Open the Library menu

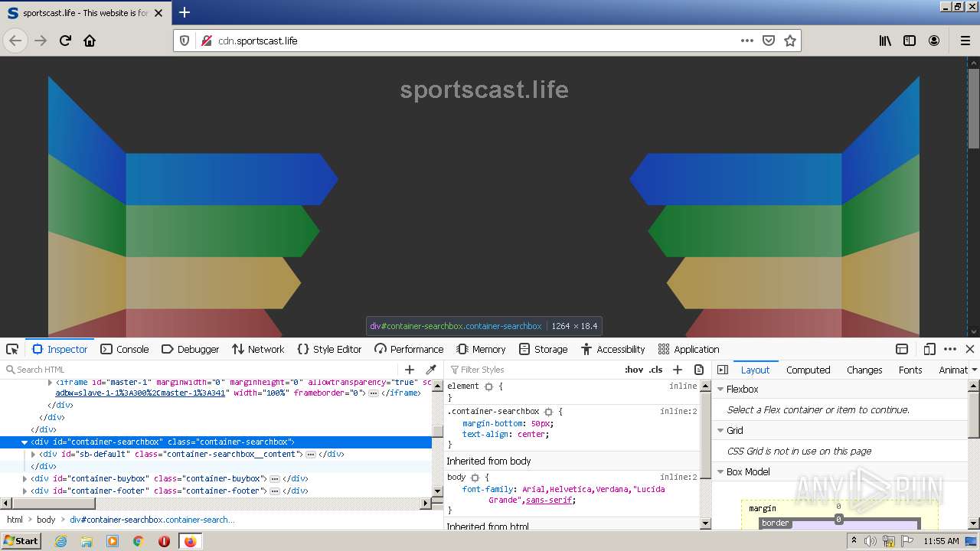(885, 41)
